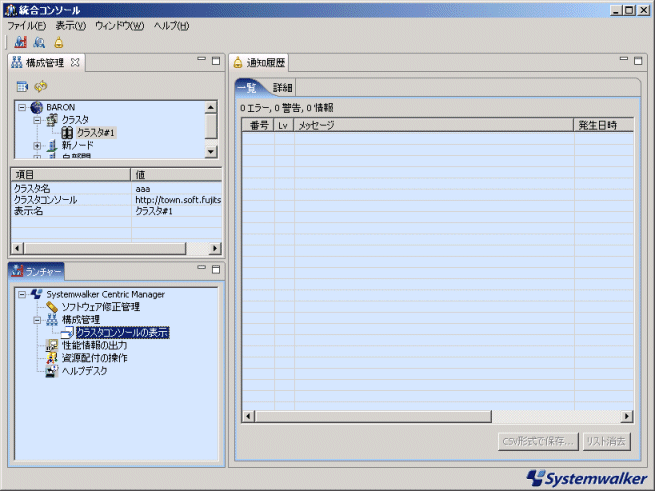Click the 表示名 property row
Screen dimensions: 655x491
(x=117, y=211)
